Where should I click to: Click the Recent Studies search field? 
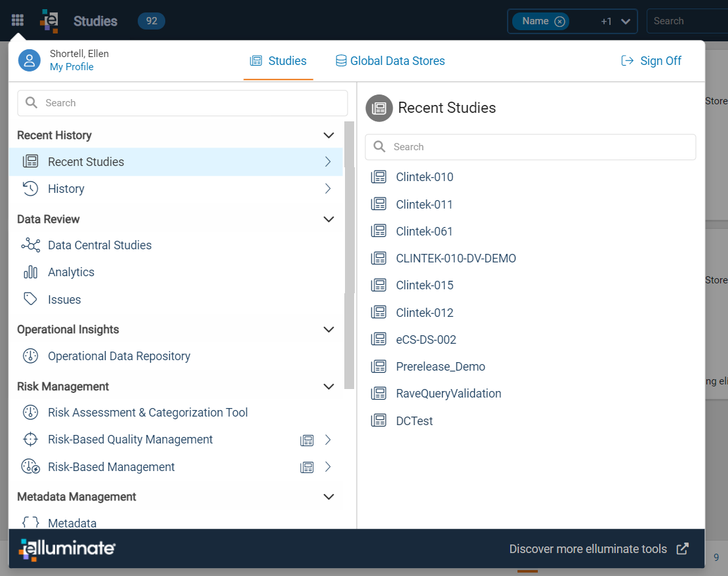click(530, 147)
